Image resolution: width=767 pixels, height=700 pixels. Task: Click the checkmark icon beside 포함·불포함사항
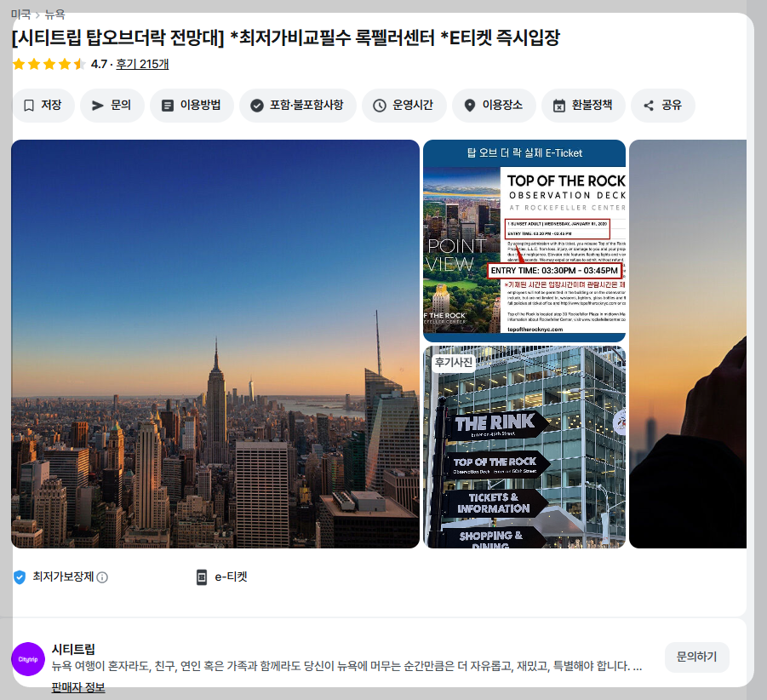coord(257,106)
